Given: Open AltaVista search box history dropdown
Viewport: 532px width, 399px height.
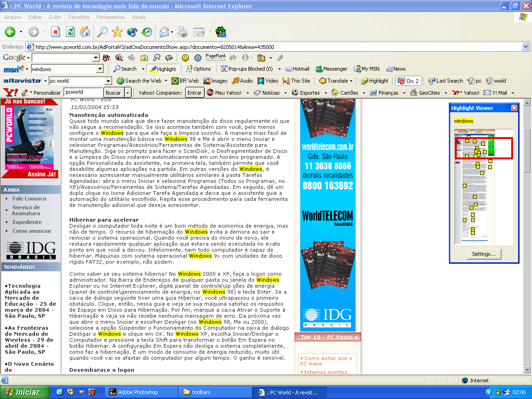Looking at the screenshot, I should click(x=108, y=81).
